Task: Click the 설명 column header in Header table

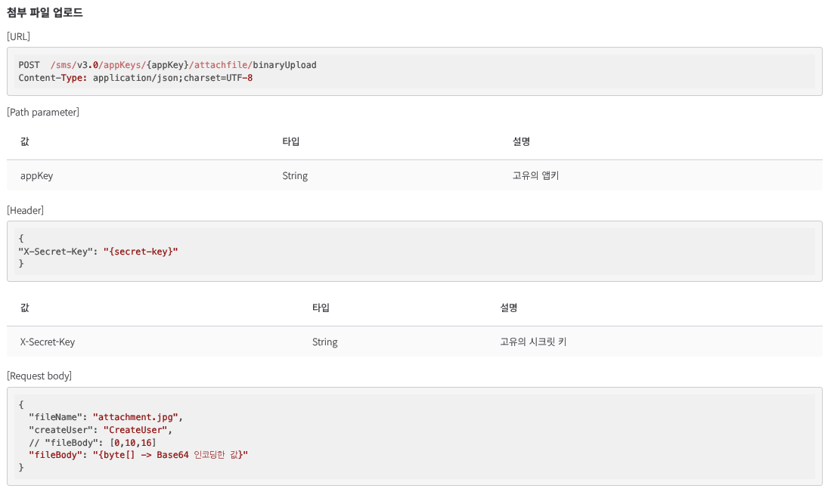Action: click(509, 308)
